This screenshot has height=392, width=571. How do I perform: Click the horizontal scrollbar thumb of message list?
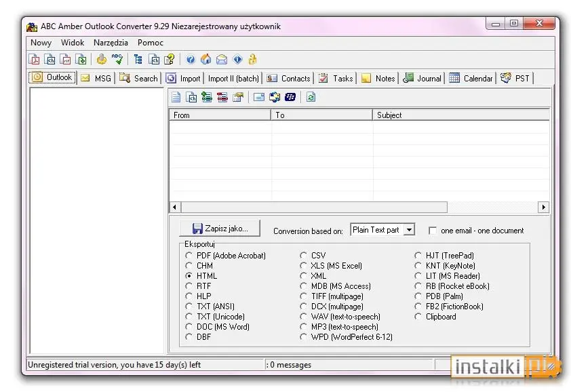(x=314, y=207)
